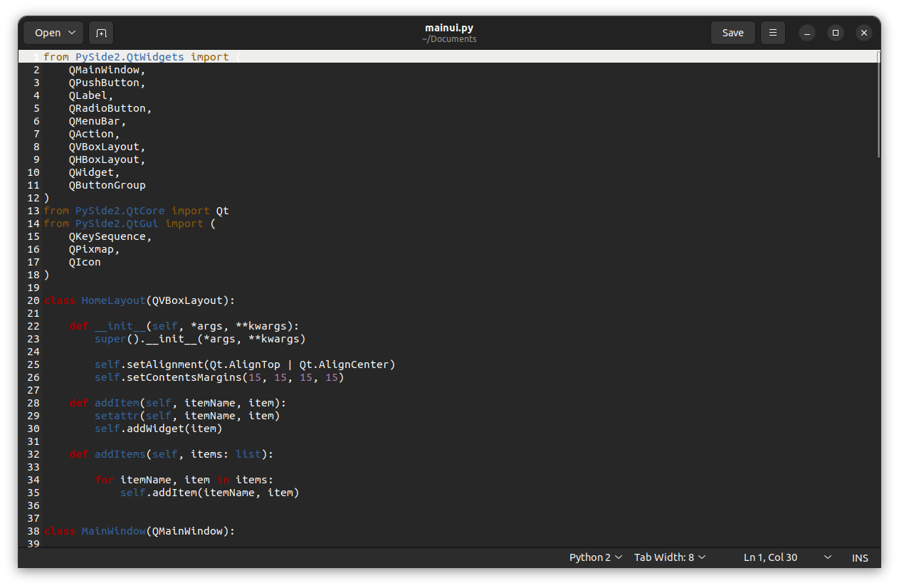Expand the Tab Width: 8 dropdown
Image resolution: width=899 pixels, height=588 pixels.
[x=669, y=557]
